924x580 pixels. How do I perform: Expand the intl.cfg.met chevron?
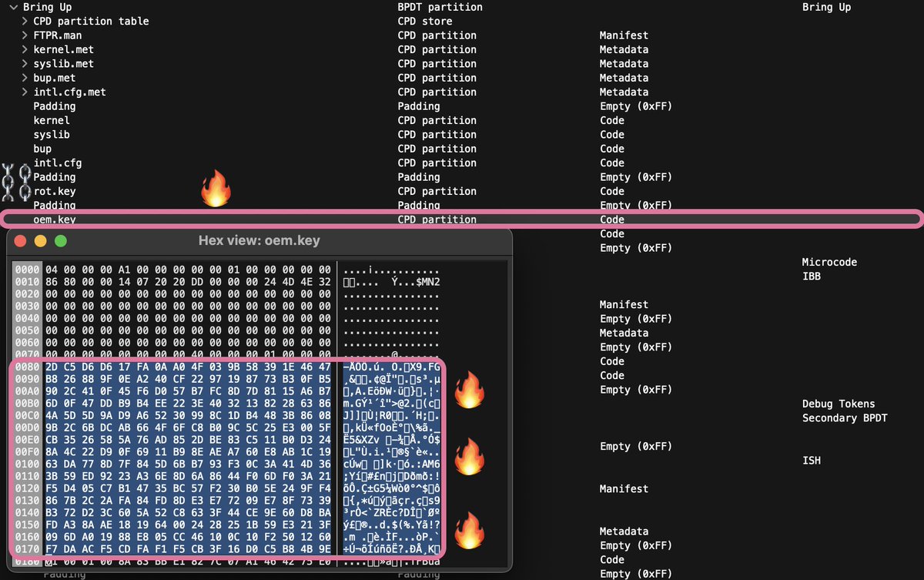pyautogui.click(x=25, y=92)
